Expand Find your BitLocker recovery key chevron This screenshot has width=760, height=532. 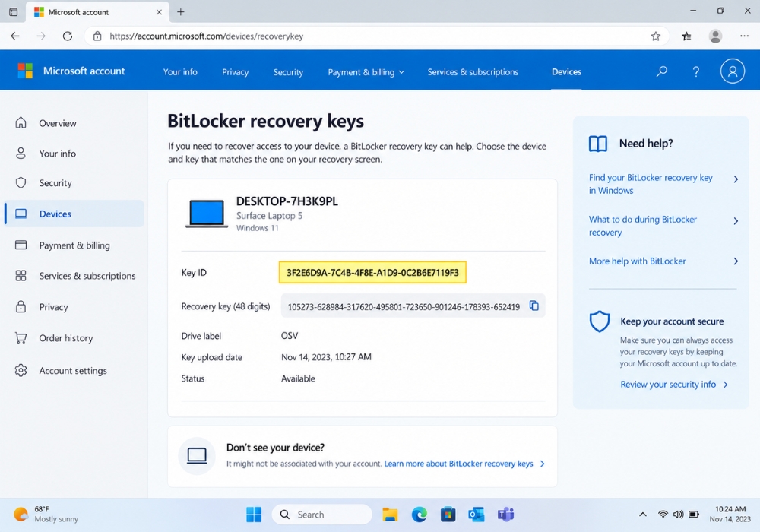(736, 179)
